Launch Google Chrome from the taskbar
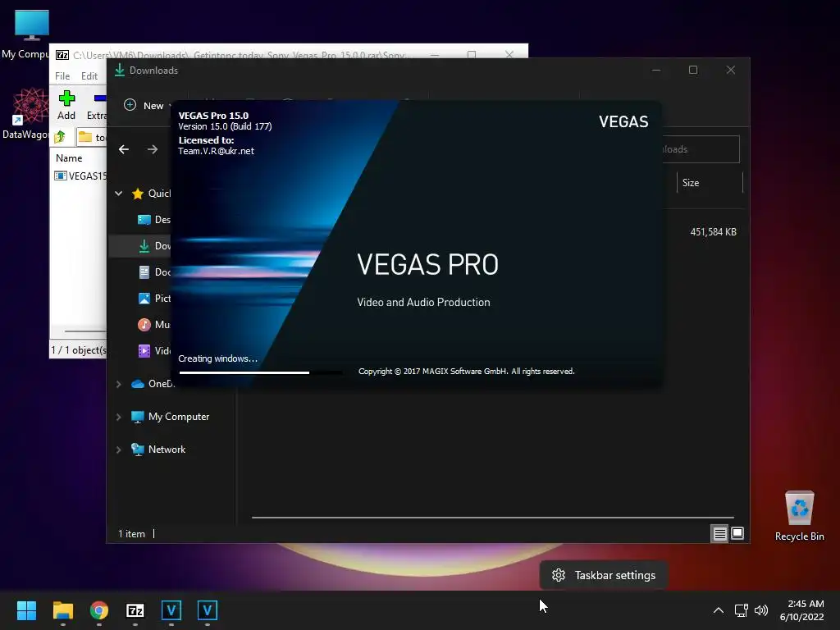Viewport: 840px width, 630px height. coord(99,610)
